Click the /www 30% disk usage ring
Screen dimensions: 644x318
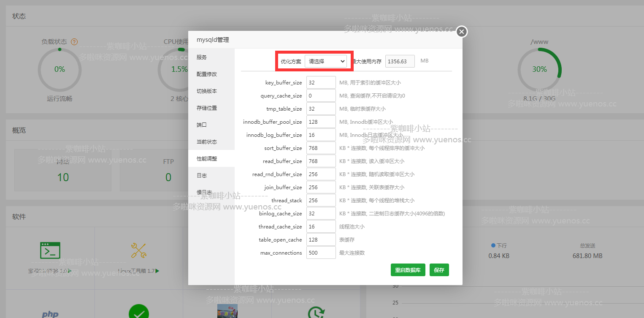click(539, 69)
